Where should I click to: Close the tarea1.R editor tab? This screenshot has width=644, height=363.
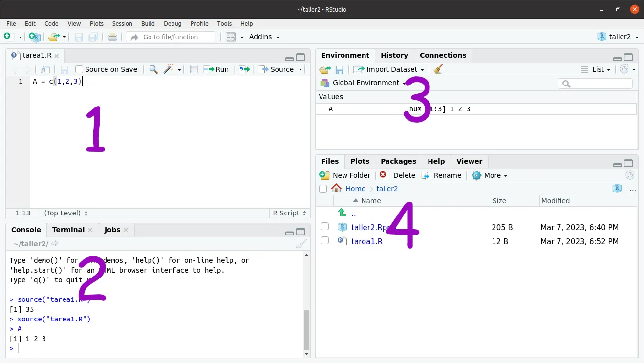[x=57, y=56]
